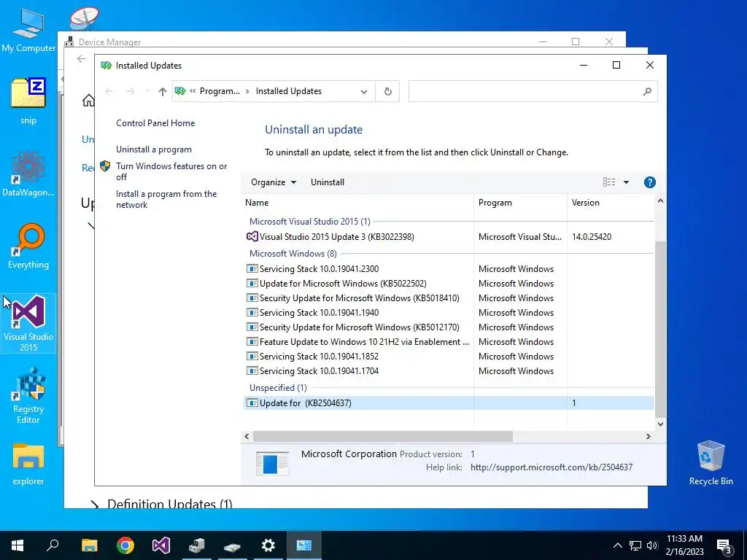Viewport: 747px width, 560px height.
Task: Select Update for (KB2504637) row
Action: click(x=449, y=403)
